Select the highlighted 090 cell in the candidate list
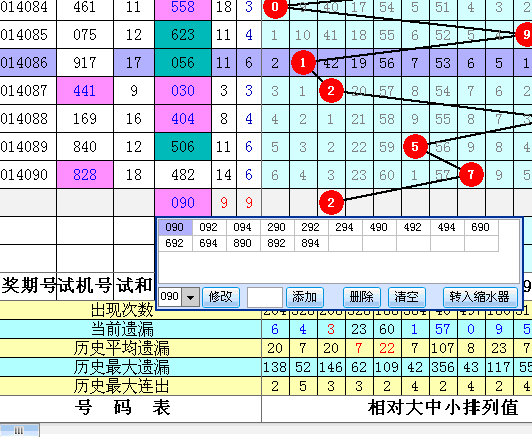The image size is (532, 437). [175, 227]
